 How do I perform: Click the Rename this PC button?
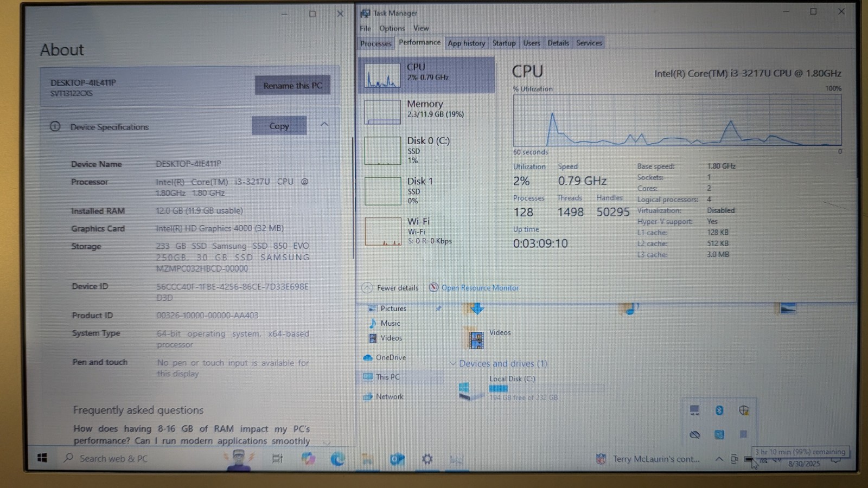(293, 85)
